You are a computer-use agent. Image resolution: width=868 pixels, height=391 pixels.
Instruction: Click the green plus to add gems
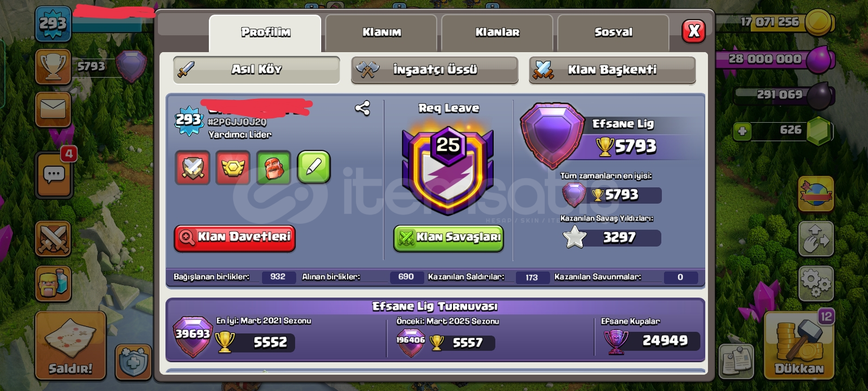click(742, 131)
